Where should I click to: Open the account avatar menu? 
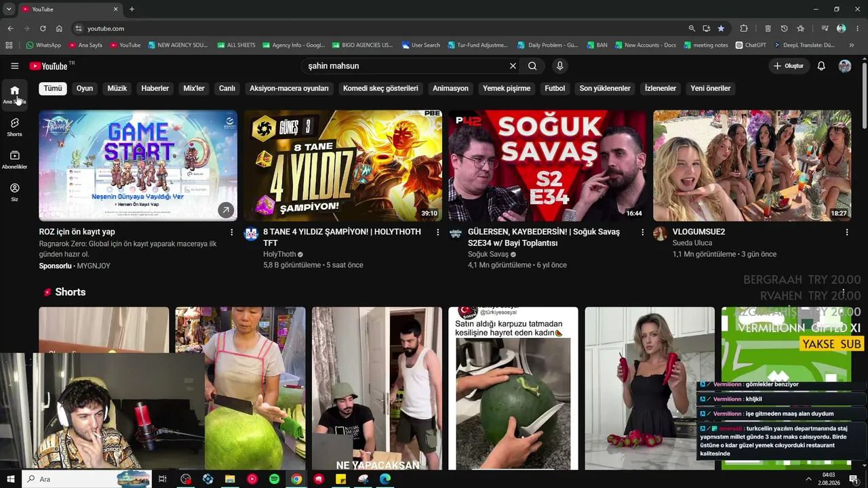845,66
